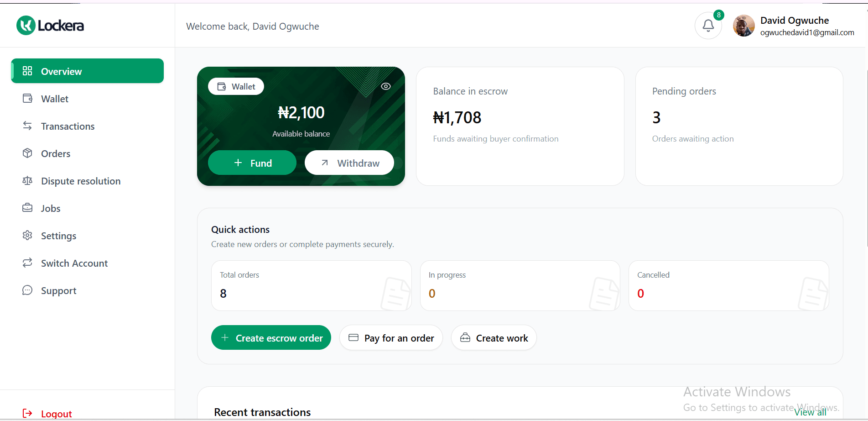Open Settings with the gear icon
The height and width of the screenshot is (421, 868).
coord(27,236)
